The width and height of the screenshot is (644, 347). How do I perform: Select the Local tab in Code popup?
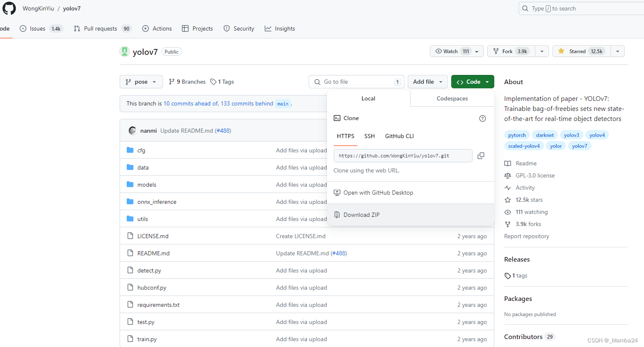(x=368, y=98)
